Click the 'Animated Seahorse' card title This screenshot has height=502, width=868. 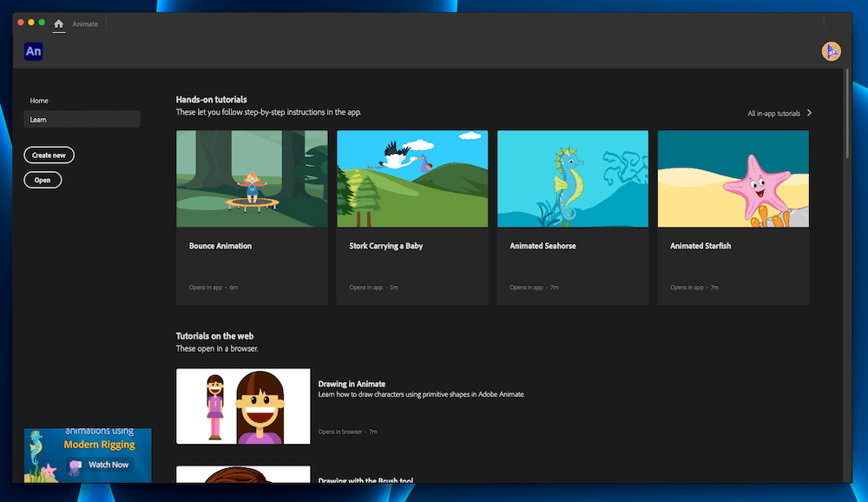pos(542,246)
